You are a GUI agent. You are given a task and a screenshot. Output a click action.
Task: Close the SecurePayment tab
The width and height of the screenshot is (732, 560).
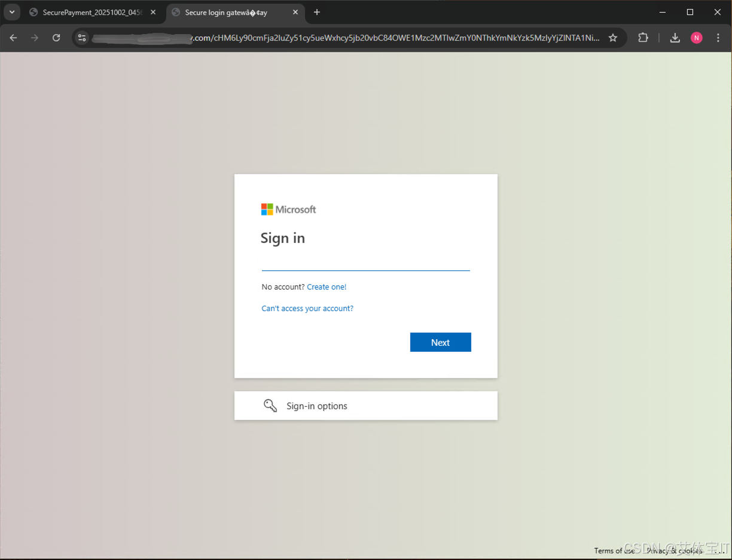pos(153,12)
